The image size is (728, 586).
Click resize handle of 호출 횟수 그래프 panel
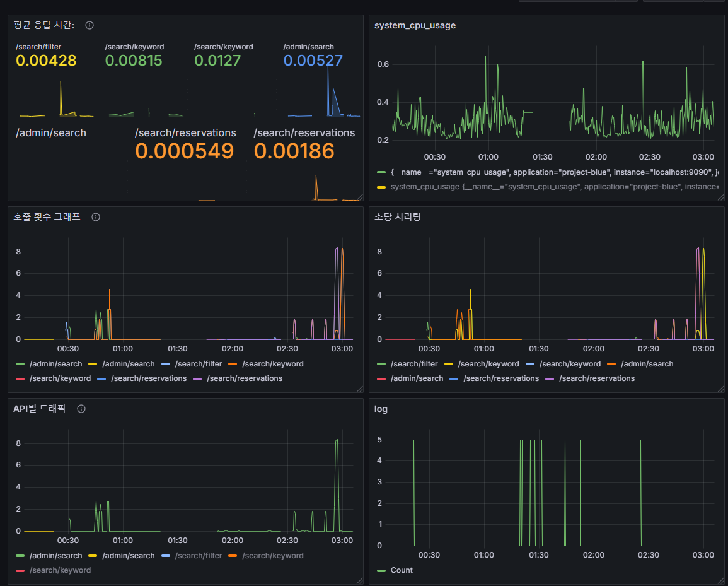pyautogui.click(x=360, y=389)
